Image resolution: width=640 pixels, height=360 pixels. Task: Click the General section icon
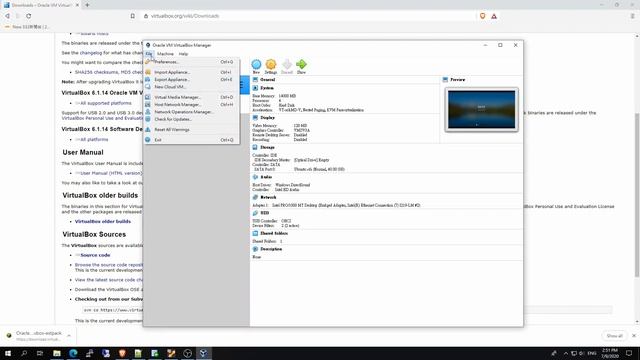pyautogui.click(x=255, y=80)
